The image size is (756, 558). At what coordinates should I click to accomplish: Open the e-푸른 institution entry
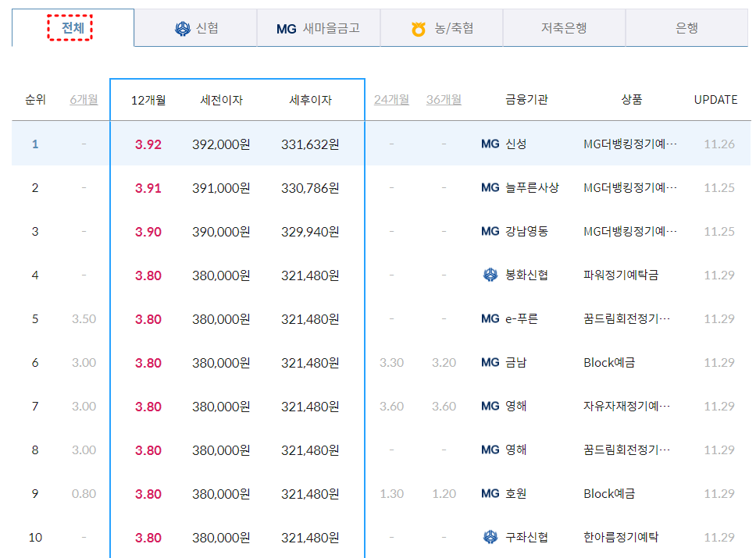pos(521,319)
